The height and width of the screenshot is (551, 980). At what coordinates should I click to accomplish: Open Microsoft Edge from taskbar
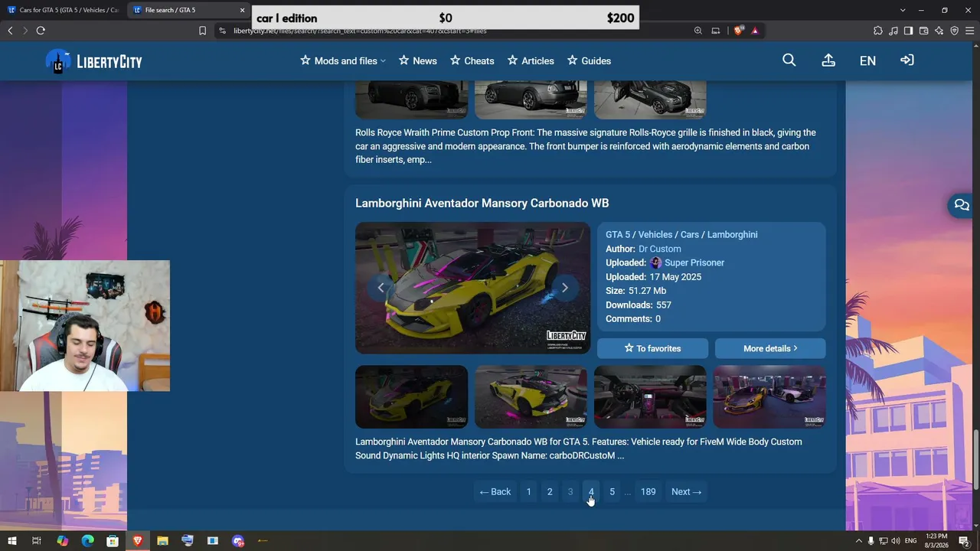coord(87,541)
